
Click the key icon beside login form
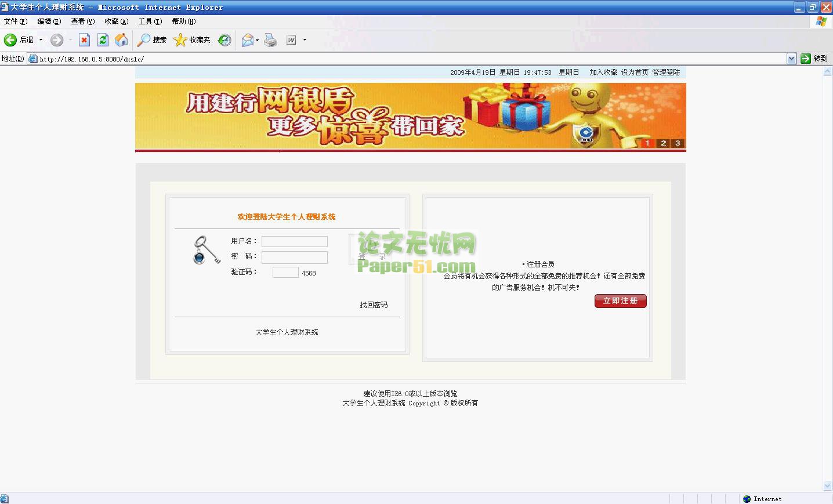point(206,250)
